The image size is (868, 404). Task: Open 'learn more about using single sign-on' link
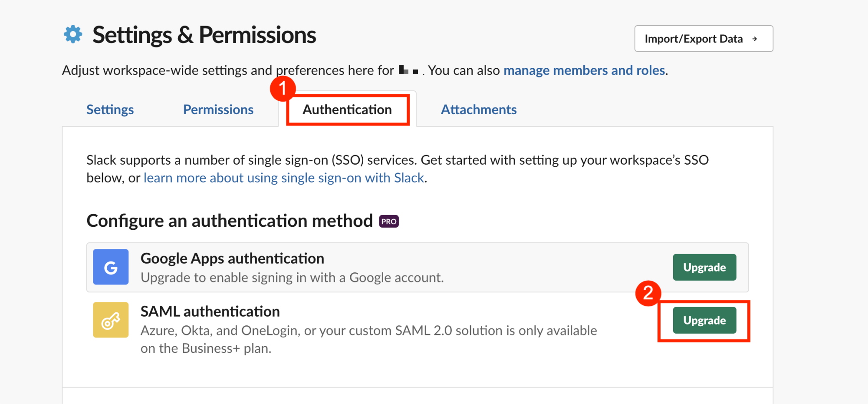pyautogui.click(x=284, y=178)
